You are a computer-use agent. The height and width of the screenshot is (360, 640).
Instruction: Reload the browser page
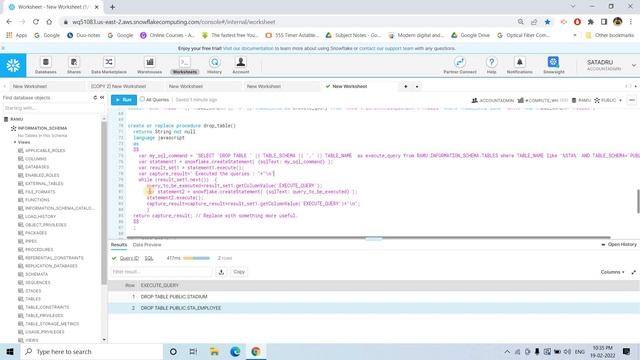(36, 22)
